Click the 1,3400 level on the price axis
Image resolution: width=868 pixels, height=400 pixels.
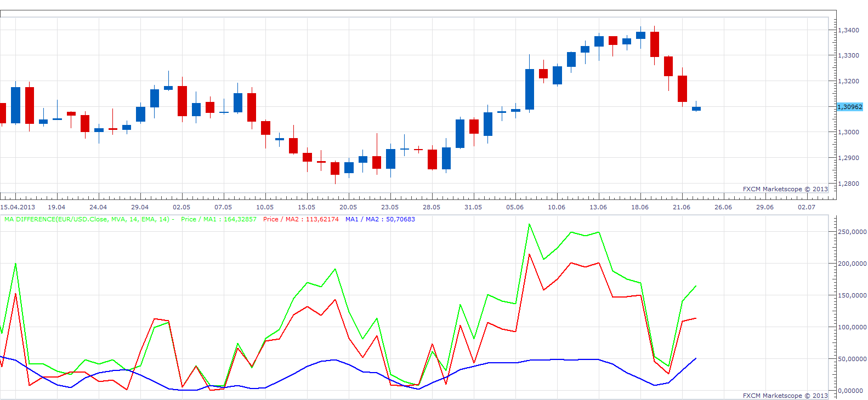click(849, 30)
